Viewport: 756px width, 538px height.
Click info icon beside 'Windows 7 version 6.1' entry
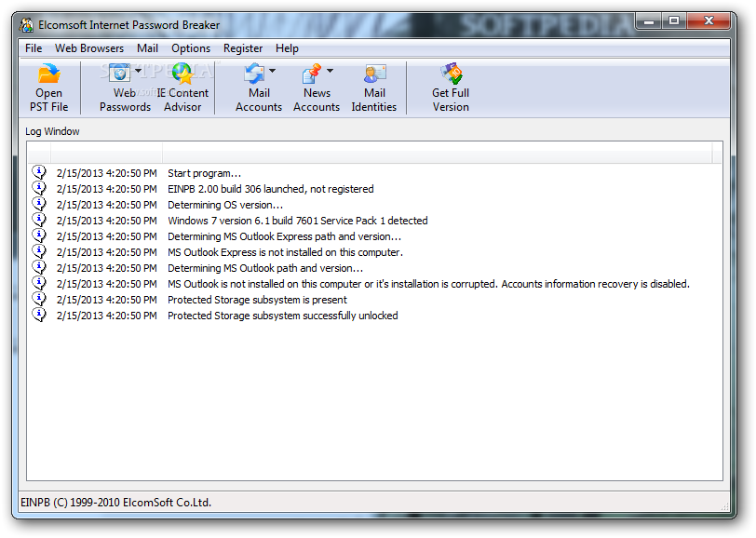(39, 220)
